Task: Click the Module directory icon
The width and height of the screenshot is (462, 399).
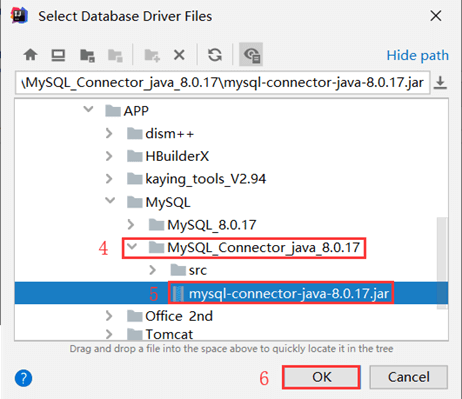Action: tap(115, 55)
